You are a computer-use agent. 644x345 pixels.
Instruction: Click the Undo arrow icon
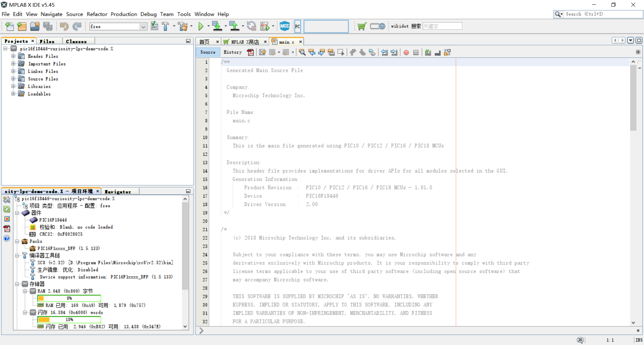[x=64, y=26]
